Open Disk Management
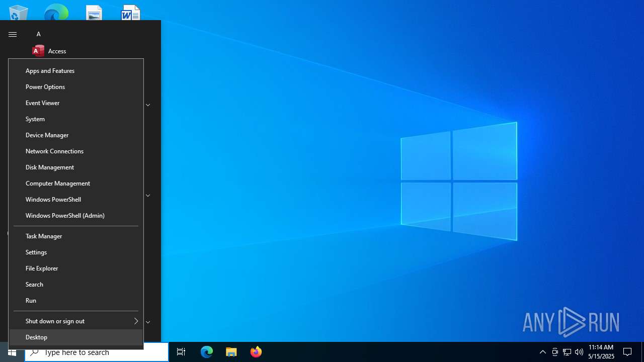 (x=76, y=167)
